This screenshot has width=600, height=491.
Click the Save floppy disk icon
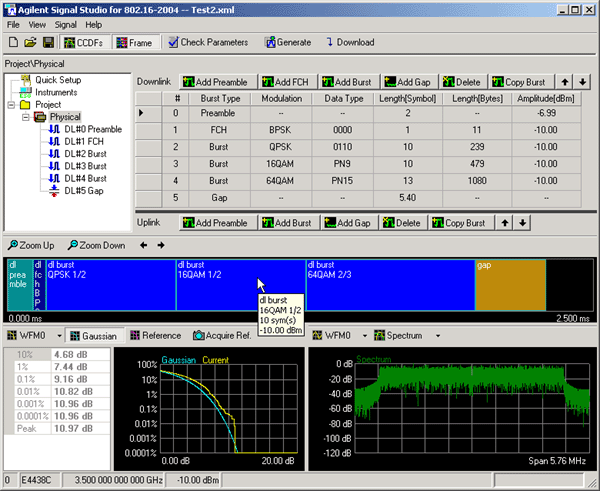[49, 42]
